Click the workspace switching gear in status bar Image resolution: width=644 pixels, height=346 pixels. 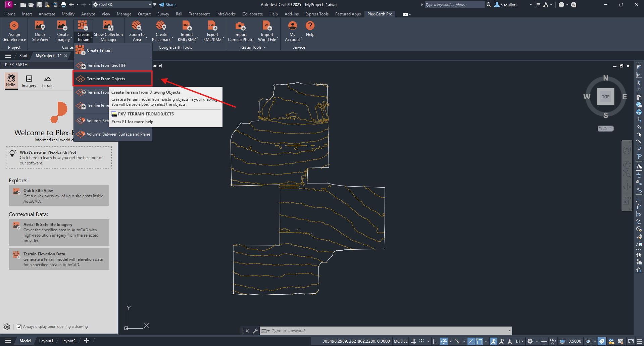tap(530, 341)
